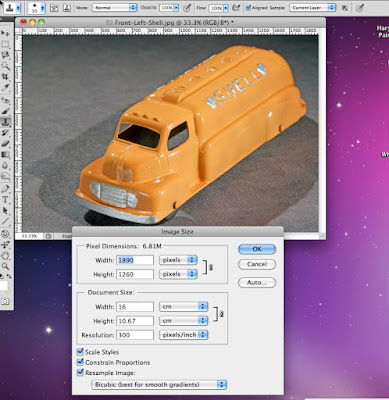
Task: Open the Bicubic resample method dropdown
Action: point(159,384)
